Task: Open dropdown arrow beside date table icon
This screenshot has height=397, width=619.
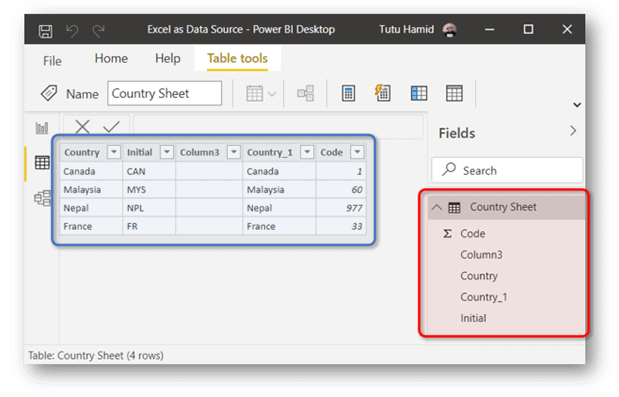Action: (x=272, y=94)
